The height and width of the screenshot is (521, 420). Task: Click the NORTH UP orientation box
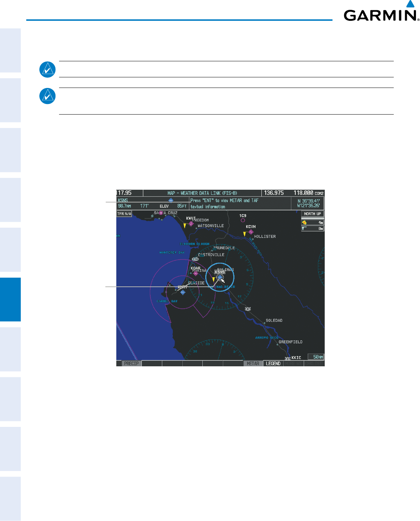point(313,214)
